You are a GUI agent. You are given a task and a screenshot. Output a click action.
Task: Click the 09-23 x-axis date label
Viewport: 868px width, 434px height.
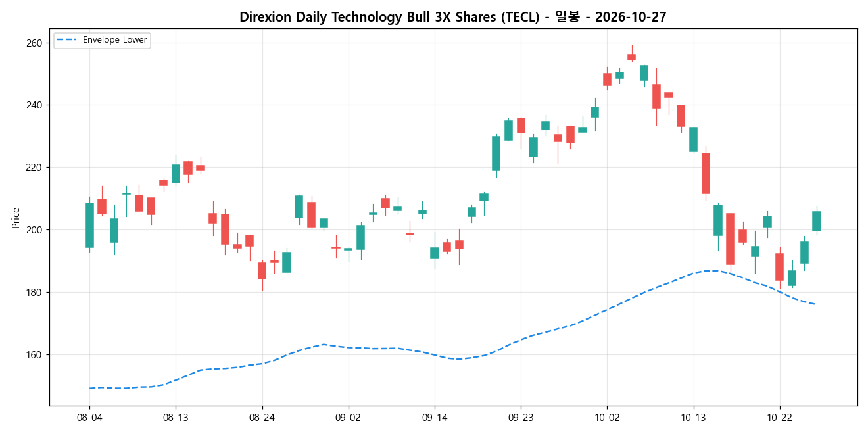(520, 418)
